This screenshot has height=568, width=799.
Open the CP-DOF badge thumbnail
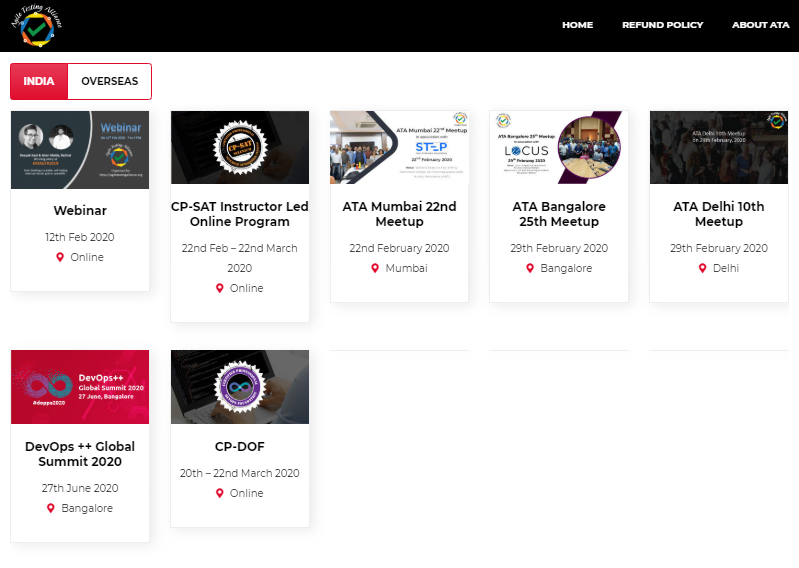pos(240,387)
